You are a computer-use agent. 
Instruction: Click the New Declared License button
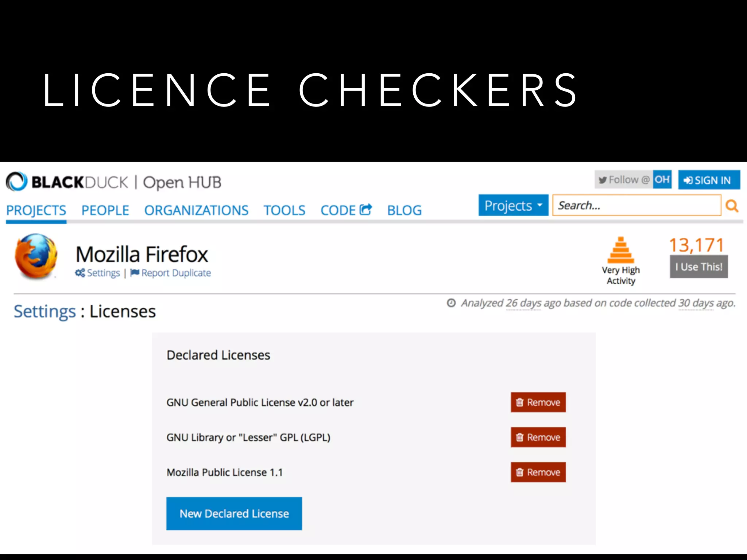[234, 513]
